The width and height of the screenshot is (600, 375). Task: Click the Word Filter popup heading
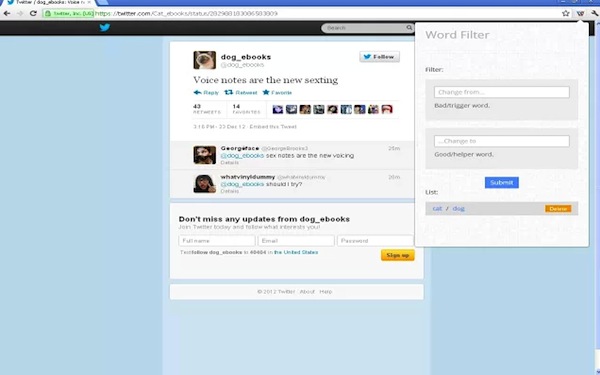pyautogui.click(x=457, y=35)
